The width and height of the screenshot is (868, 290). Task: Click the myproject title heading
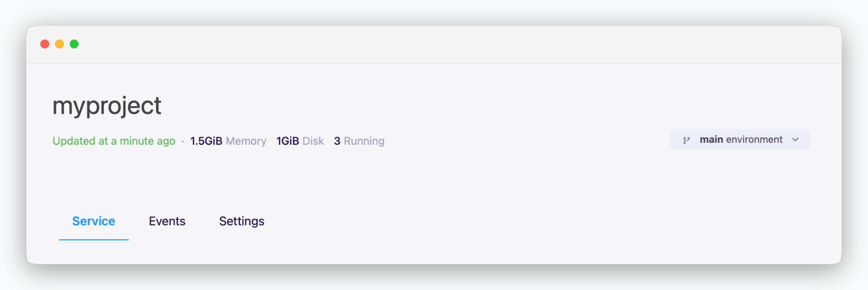[x=107, y=106]
